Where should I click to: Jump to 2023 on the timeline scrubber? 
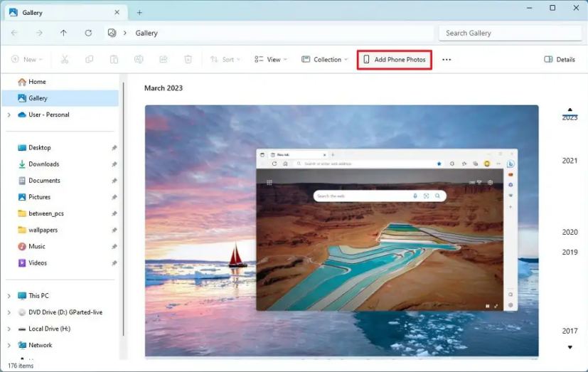(x=570, y=118)
